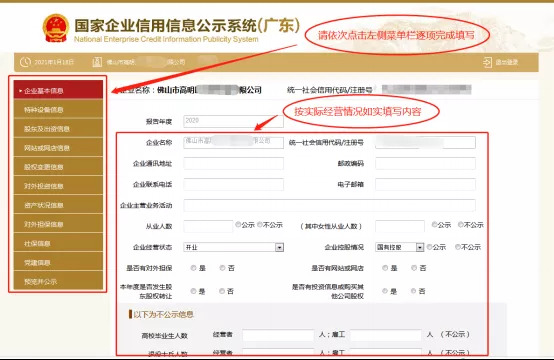Select 不公示 radio for 其中女性从业人数

coord(460,224)
